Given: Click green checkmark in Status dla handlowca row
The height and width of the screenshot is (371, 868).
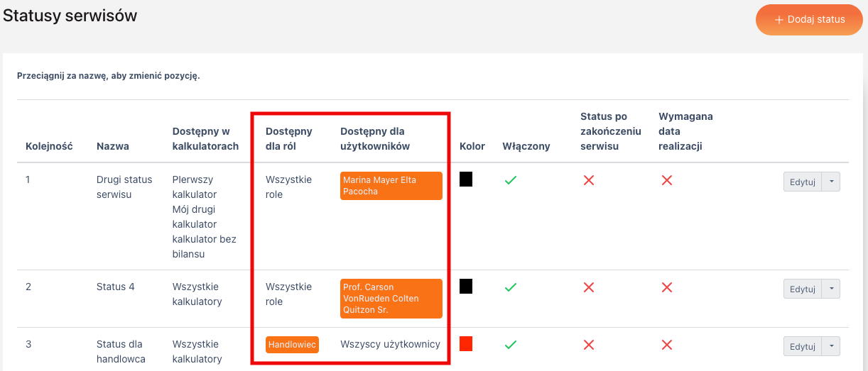Looking at the screenshot, I should pos(510,345).
